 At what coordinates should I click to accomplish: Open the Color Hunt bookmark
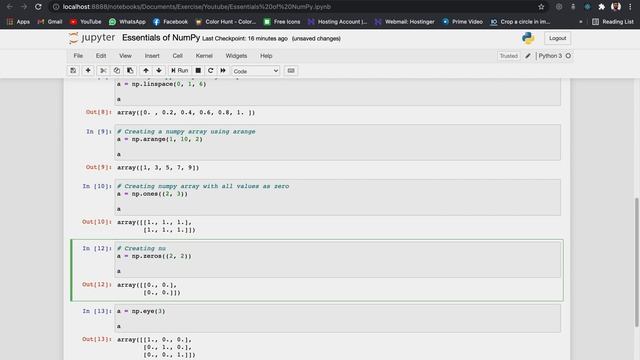(226, 22)
